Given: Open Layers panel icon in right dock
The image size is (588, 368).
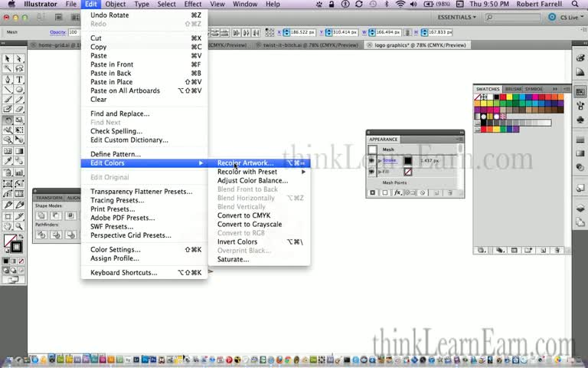Looking at the screenshot, I should [580, 208].
